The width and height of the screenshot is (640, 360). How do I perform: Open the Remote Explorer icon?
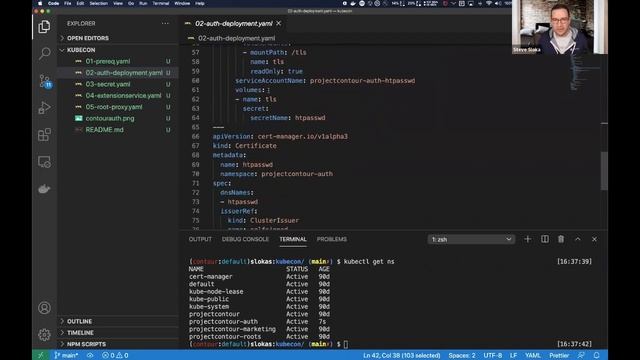click(44, 162)
